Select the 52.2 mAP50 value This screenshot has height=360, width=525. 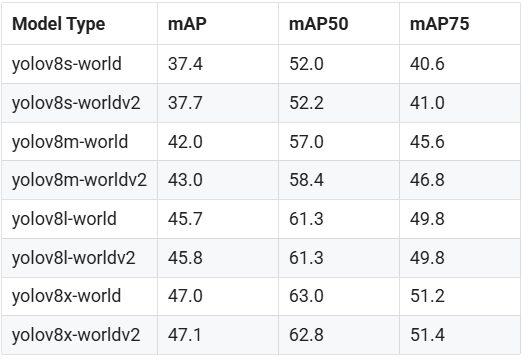306,103
